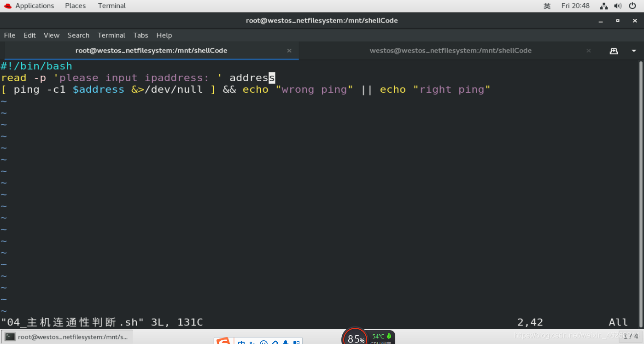
Task: Minimize the terminal window
Action: pos(600,21)
